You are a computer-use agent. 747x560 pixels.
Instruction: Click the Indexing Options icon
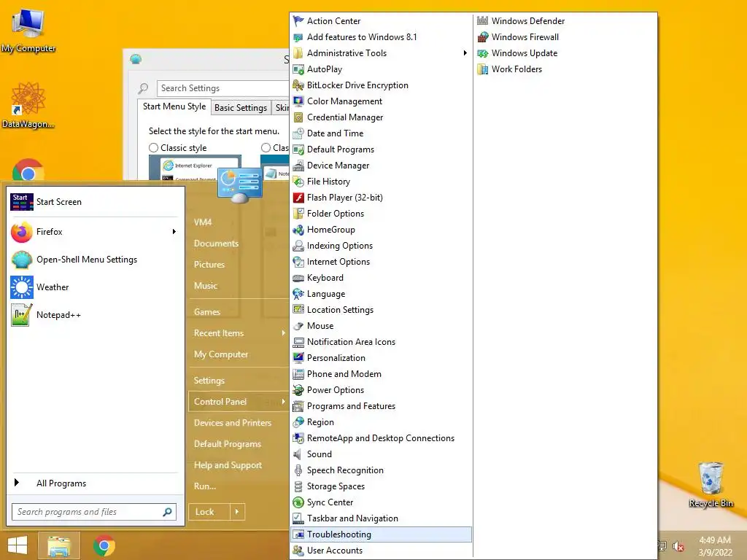[298, 246]
